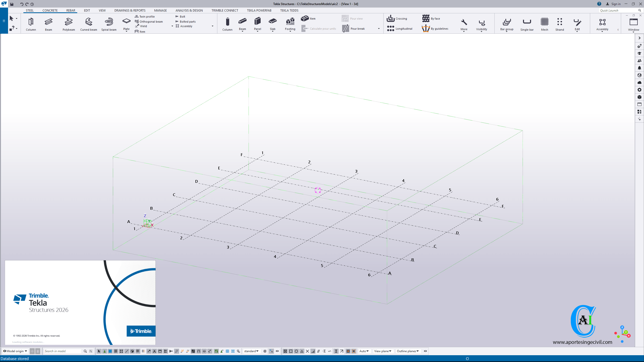Click the Sign in link
Viewport: 644px width, 362px height.
coord(616,4)
